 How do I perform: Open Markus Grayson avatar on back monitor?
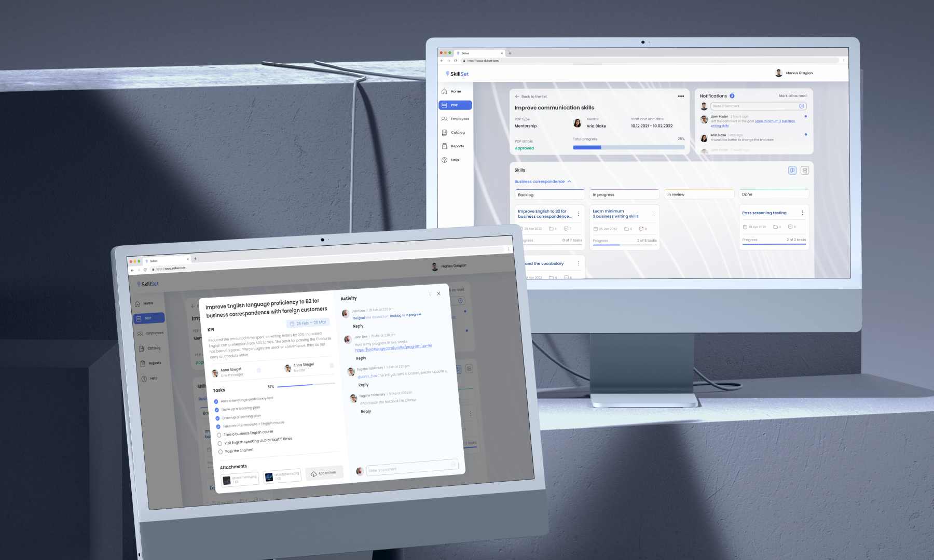pyautogui.click(x=778, y=73)
